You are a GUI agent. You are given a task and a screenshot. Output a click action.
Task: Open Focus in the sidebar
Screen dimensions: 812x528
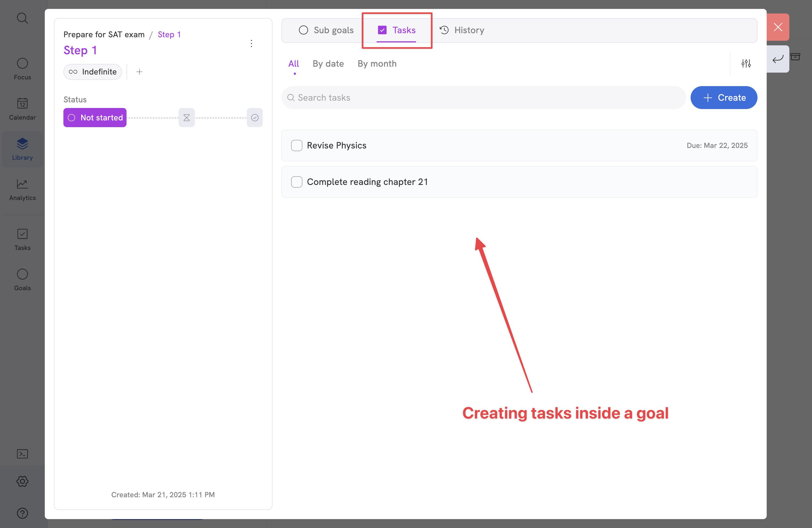(x=22, y=69)
